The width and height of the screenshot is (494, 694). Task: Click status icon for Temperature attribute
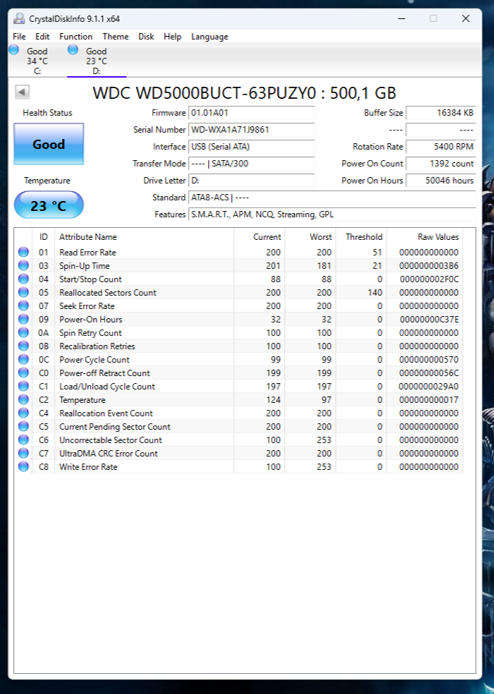pyautogui.click(x=23, y=399)
